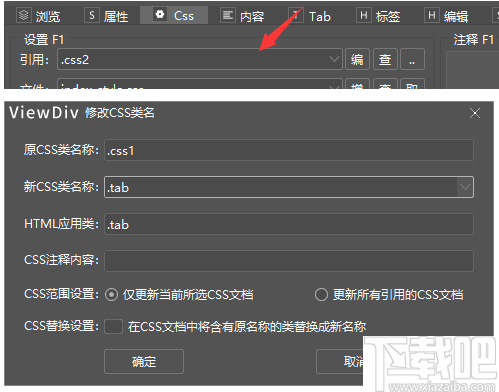499x392 pixels.
Task: Click the 确定 button
Action: 144,361
